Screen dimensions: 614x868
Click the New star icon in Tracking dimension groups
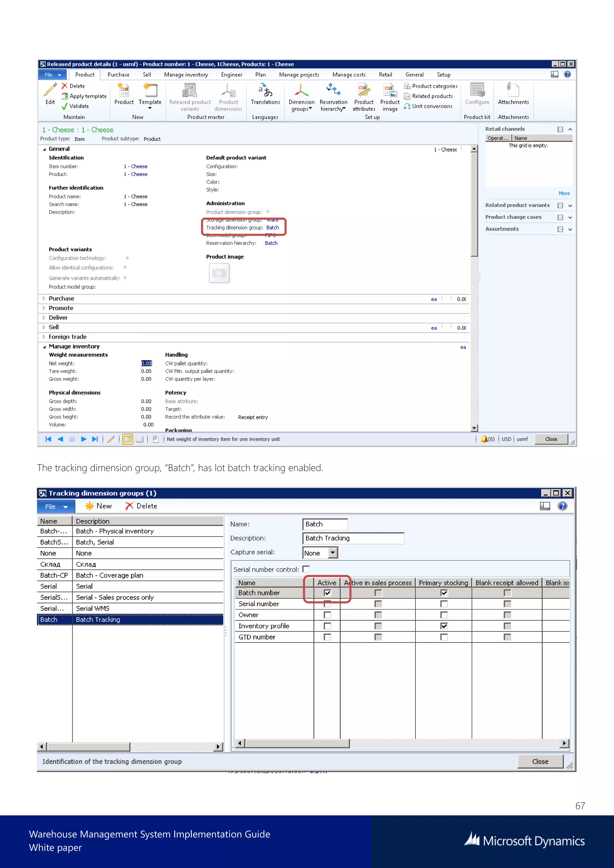90,506
